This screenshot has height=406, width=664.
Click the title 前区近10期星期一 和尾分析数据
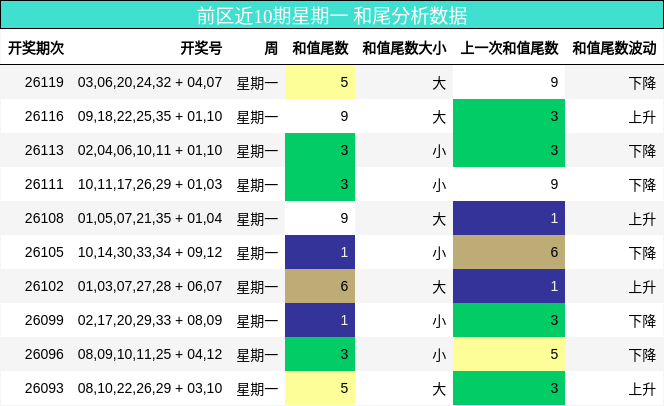coord(332,16)
